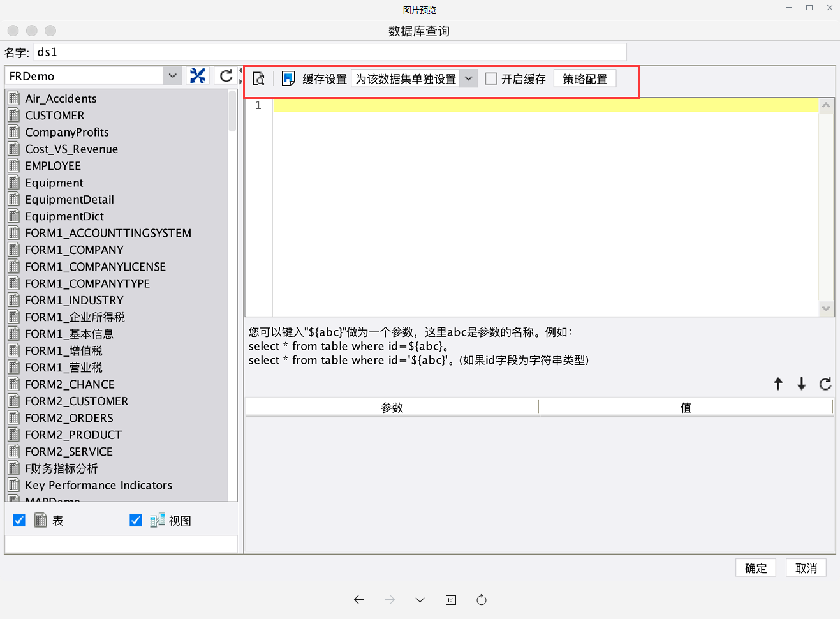
Task: Select the EquipmentDict table
Action: coord(64,216)
